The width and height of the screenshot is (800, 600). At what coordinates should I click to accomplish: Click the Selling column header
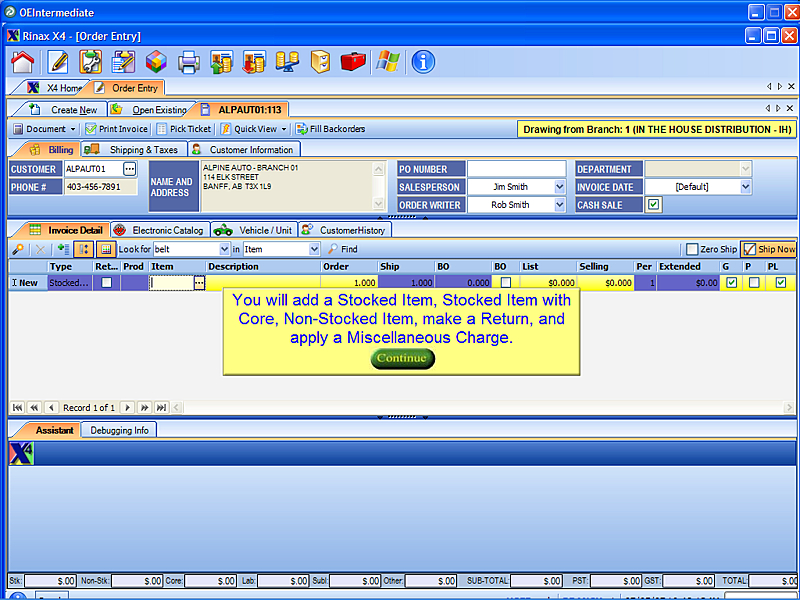tap(606, 266)
